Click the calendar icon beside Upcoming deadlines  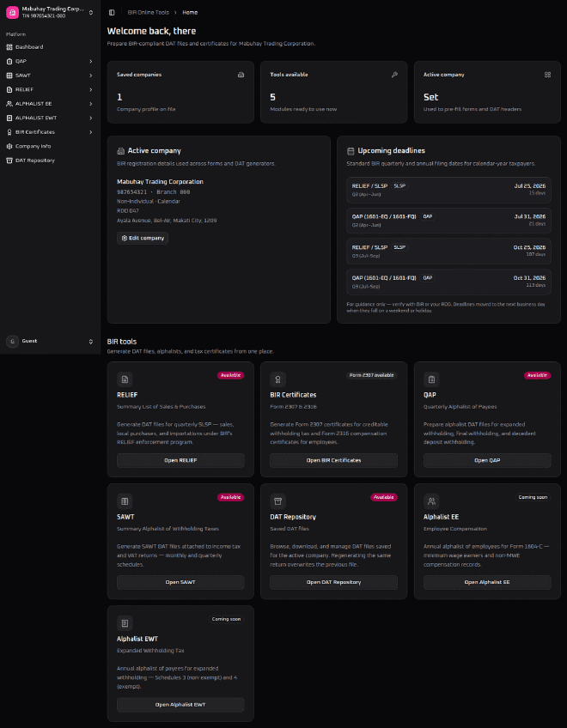pos(351,151)
